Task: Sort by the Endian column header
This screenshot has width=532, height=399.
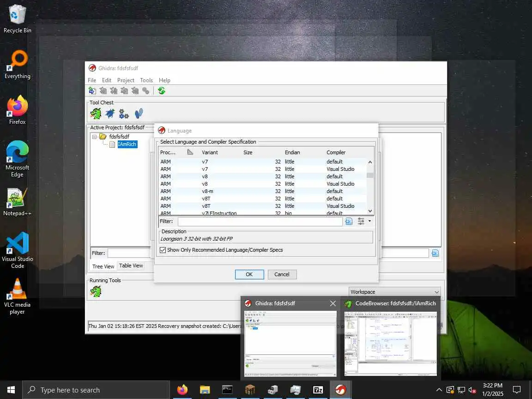Action: (292, 153)
